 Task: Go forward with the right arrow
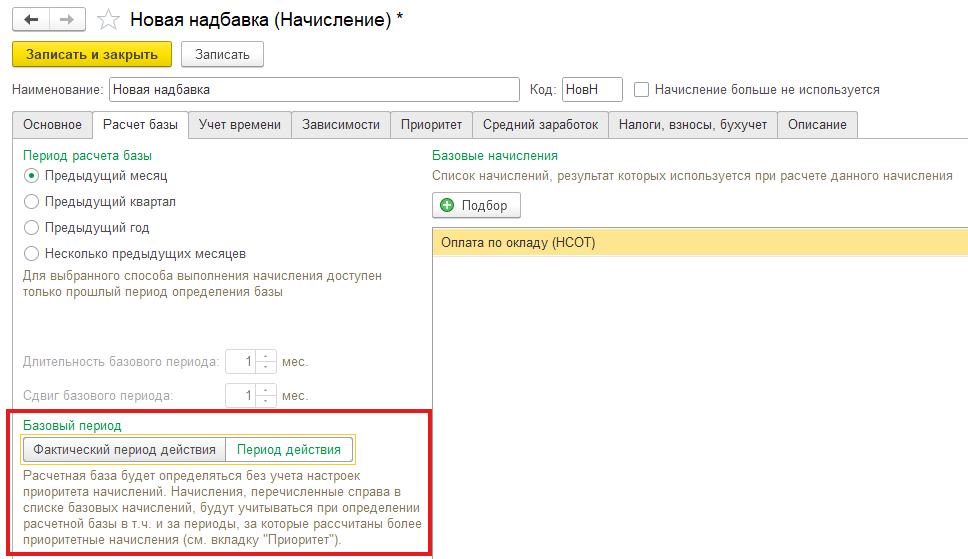(x=67, y=20)
